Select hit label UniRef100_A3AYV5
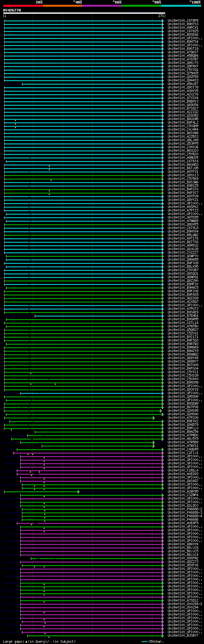 [x=183, y=91]
